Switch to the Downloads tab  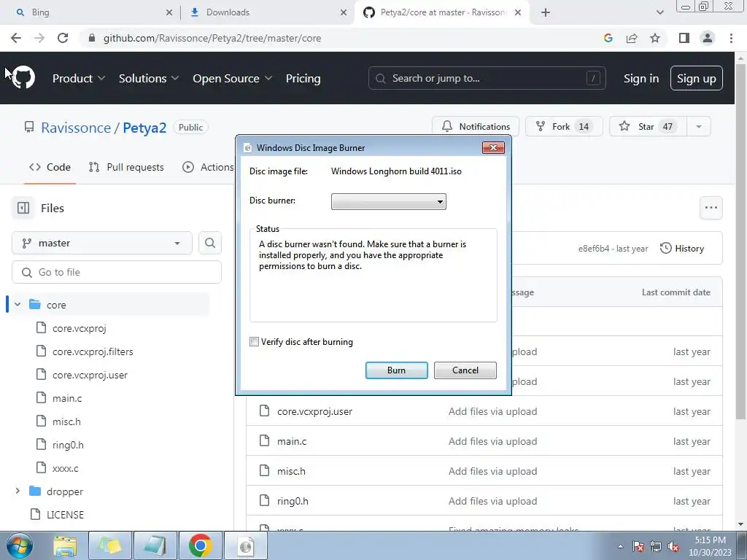point(267,12)
